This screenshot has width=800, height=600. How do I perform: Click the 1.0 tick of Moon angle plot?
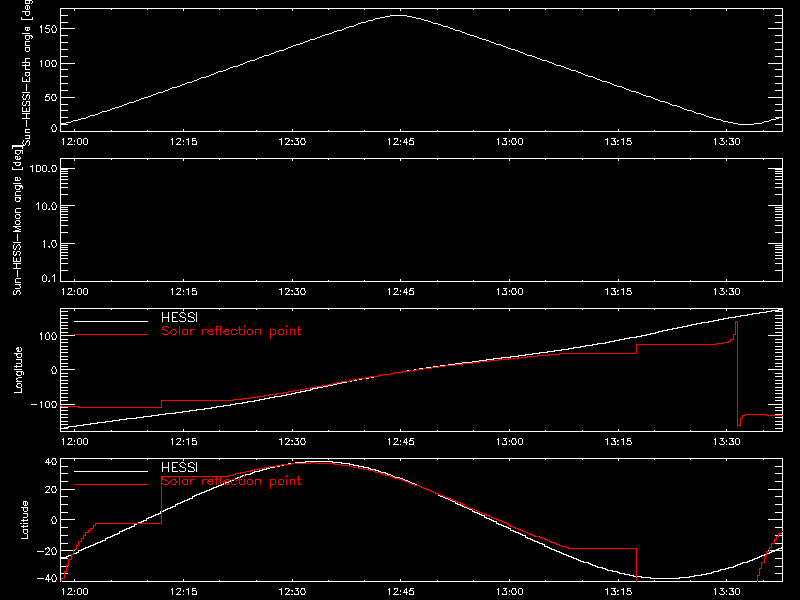[x=49, y=244]
